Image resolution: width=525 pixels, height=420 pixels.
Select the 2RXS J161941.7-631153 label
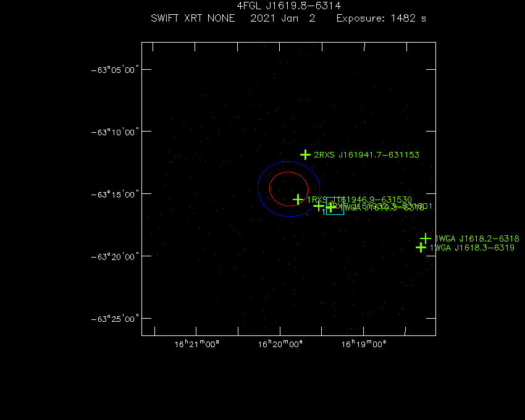366,155
